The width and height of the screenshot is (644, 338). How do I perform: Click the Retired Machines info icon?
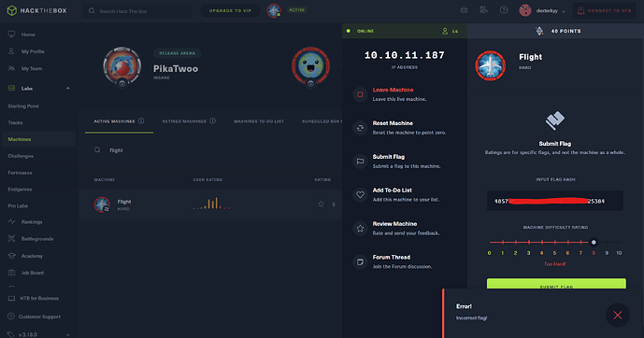(x=212, y=121)
